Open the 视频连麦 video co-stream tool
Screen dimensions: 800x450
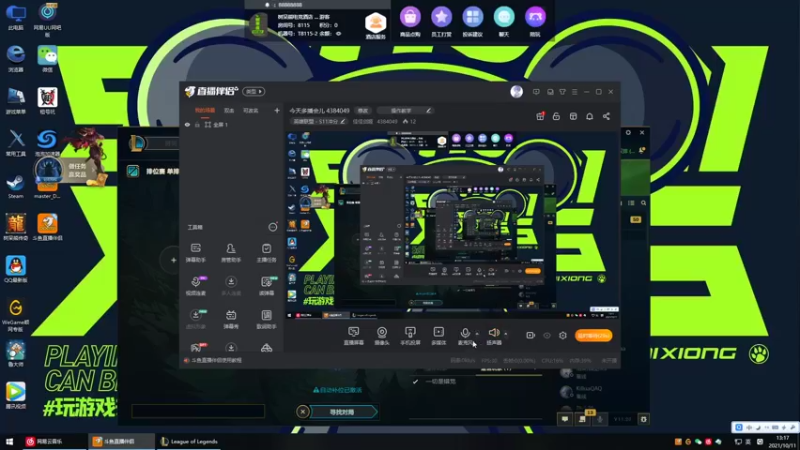[195, 286]
